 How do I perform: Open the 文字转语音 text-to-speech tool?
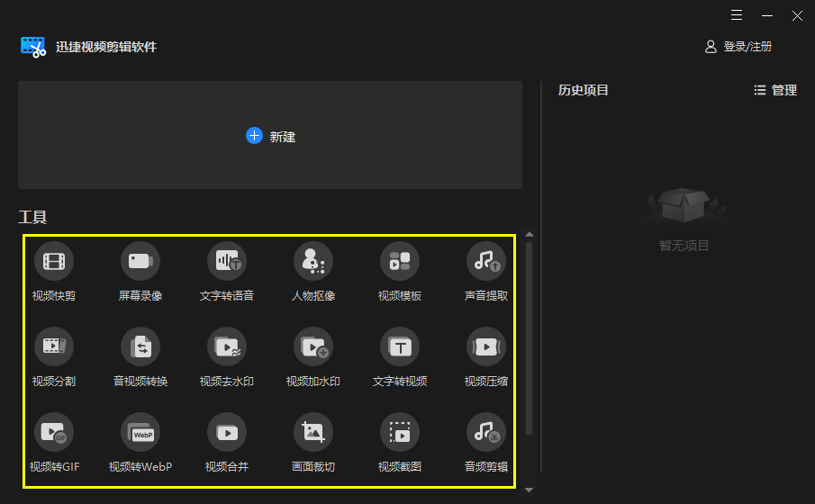click(x=227, y=262)
